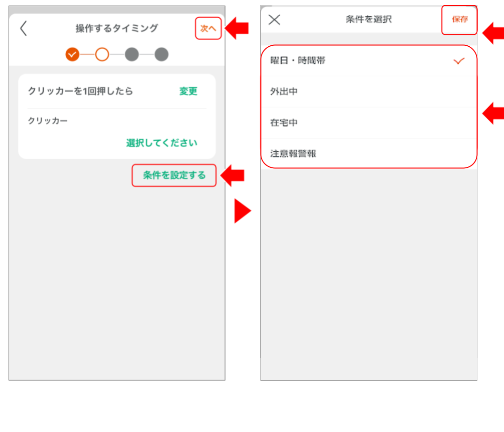Toggle the checkmark on 曜日・時間帯

coord(459,61)
